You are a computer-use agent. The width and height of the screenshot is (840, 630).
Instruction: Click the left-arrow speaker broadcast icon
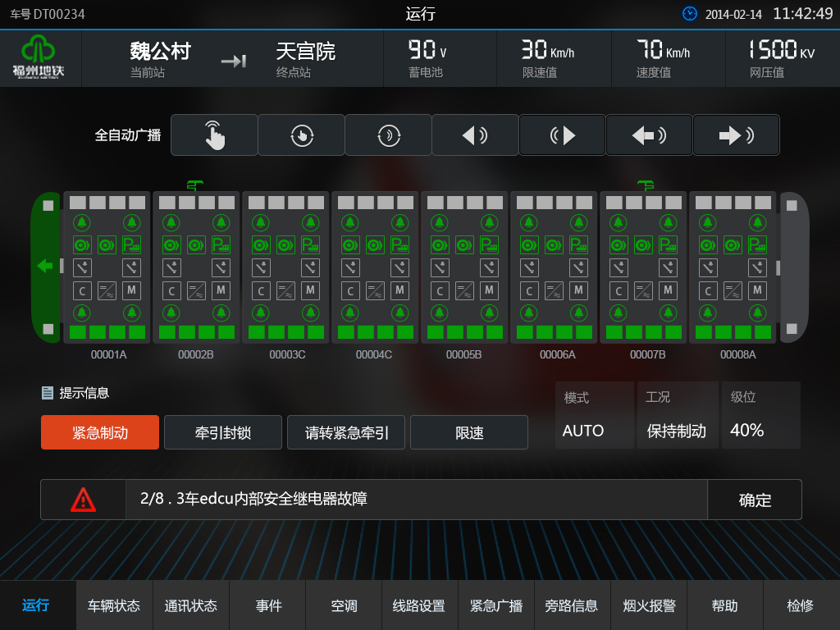[649, 135]
